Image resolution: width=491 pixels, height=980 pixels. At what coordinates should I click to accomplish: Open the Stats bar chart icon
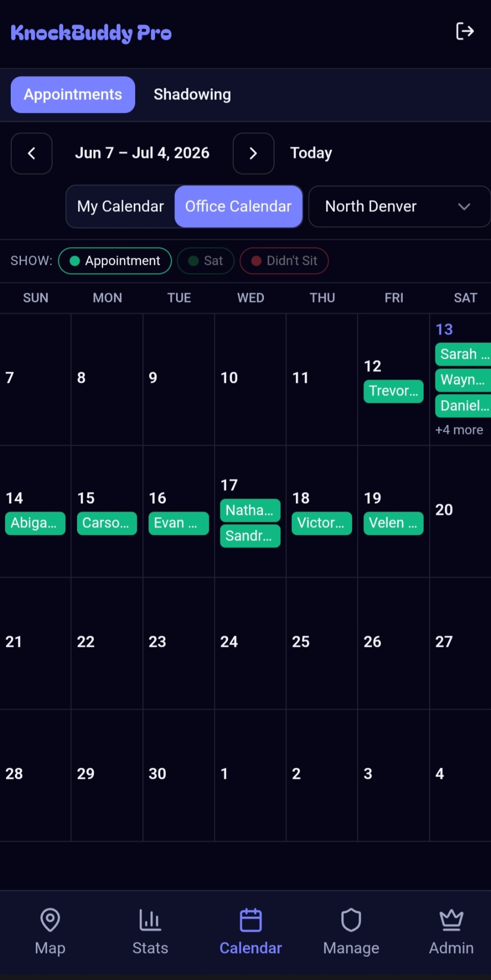(150, 920)
